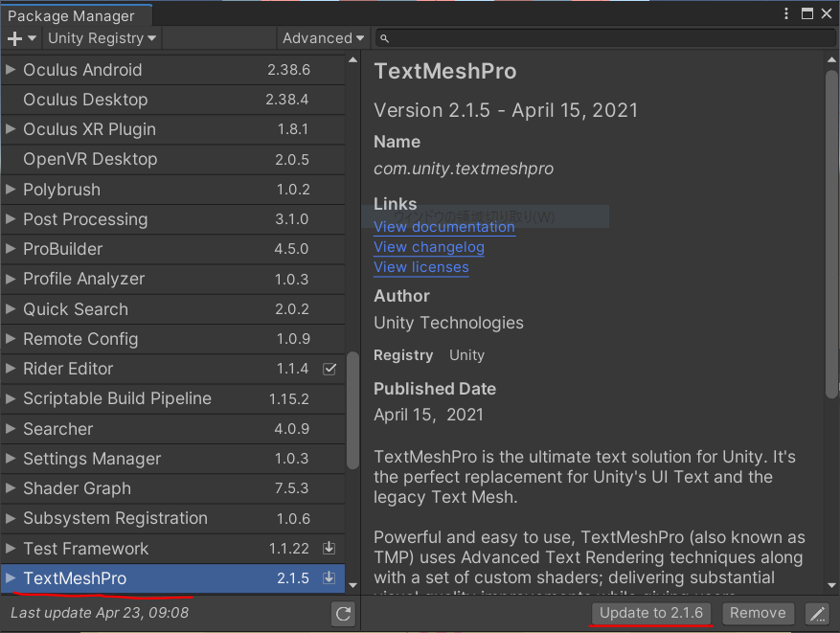Select the OpenVR Desktop package
The width and height of the screenshot is (840, 633).
click(173, 159)
